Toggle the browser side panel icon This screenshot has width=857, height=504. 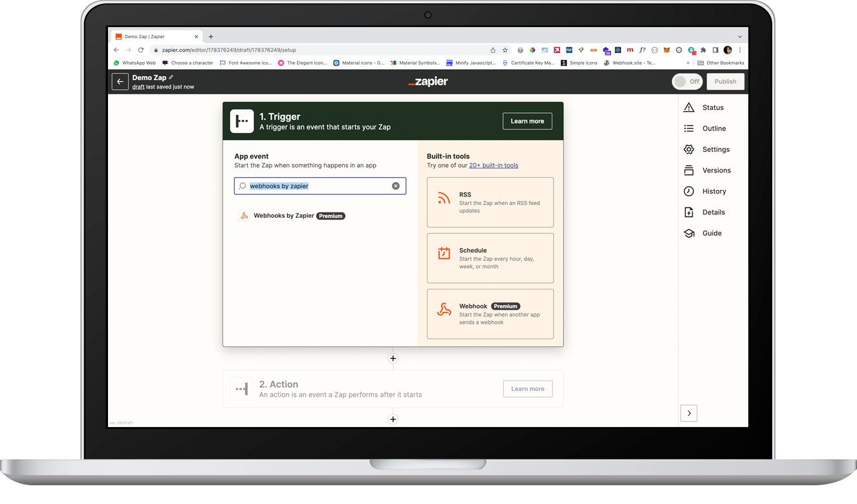pyautogui.click(x=715, y=50)
